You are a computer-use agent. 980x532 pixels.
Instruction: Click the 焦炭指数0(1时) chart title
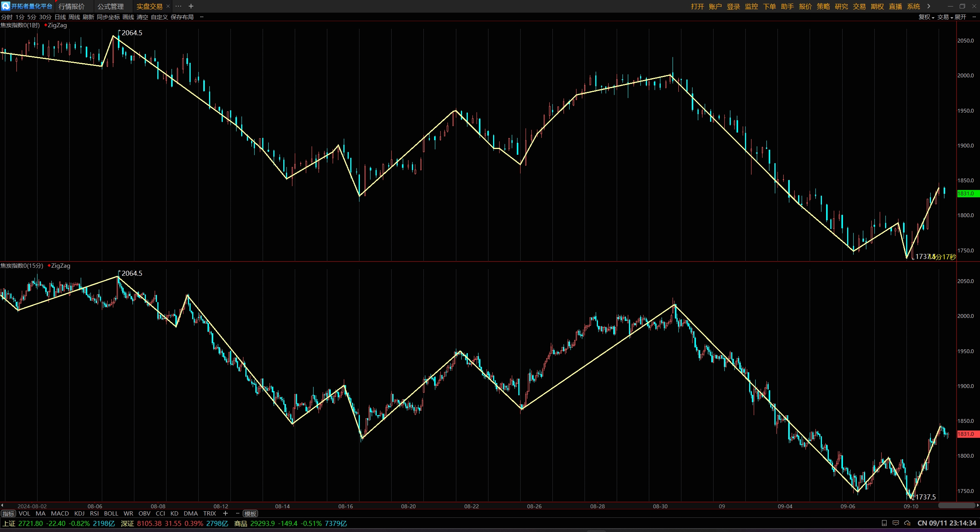[x=20, y=25]
